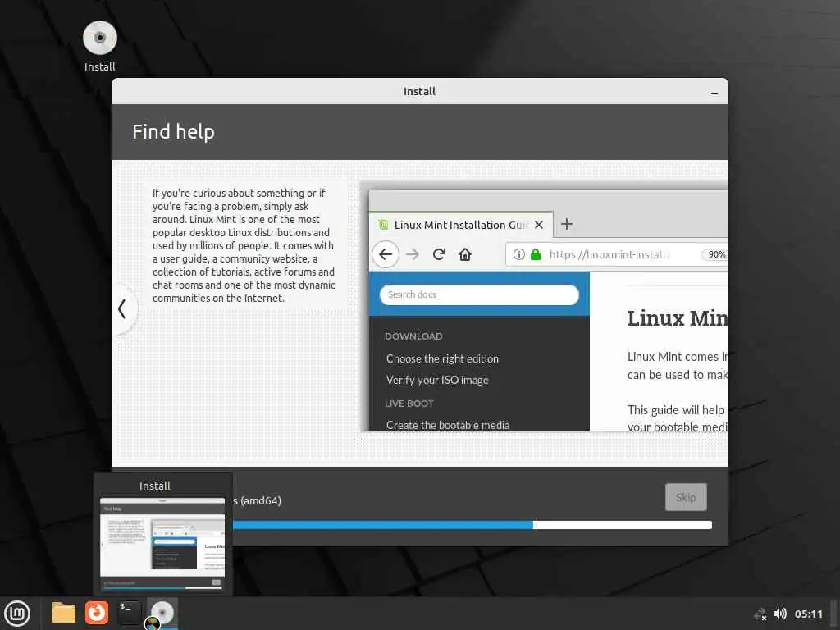The image size is (840, 630).
Task: Open the network status tray icon
Action: [760, 614]
